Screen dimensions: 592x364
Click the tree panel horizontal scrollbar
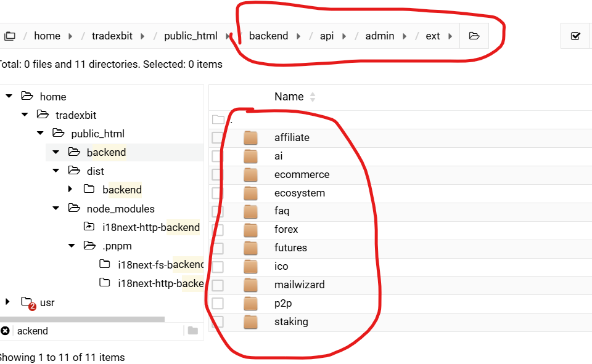click(82, 319)
